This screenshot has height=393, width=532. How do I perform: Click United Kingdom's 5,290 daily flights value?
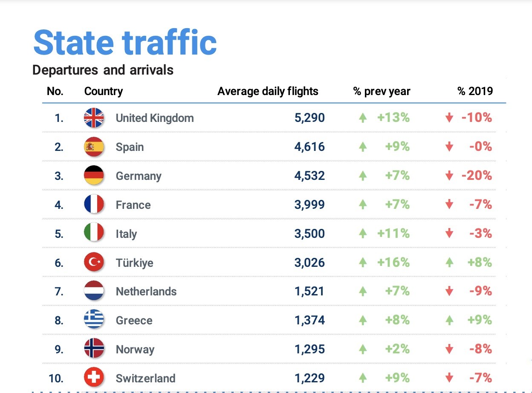(x=309, y=118)
